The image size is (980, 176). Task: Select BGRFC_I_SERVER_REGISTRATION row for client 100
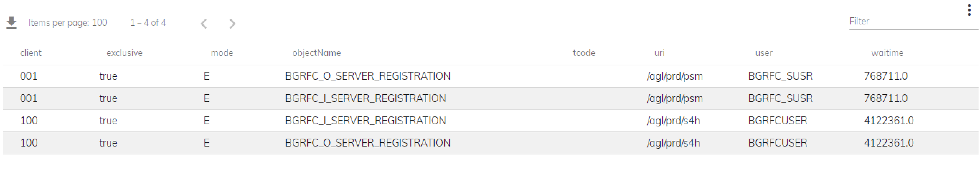click(490, 121)
